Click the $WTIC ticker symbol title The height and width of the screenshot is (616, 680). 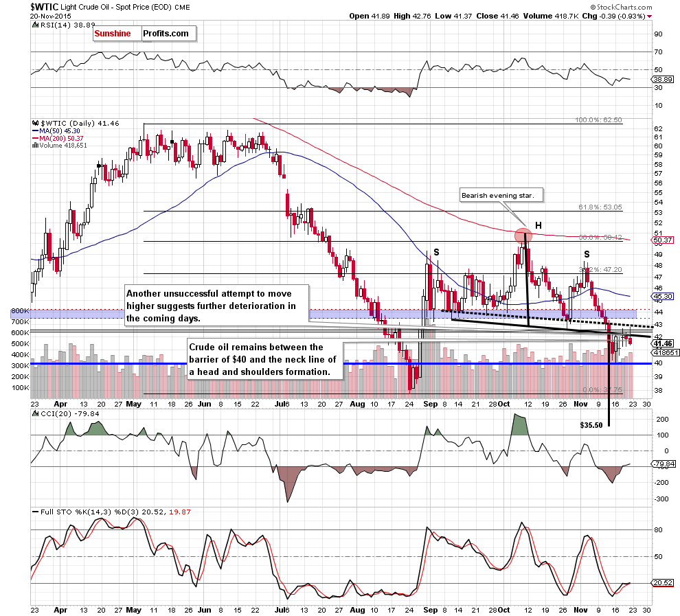[x=45, y=7]
